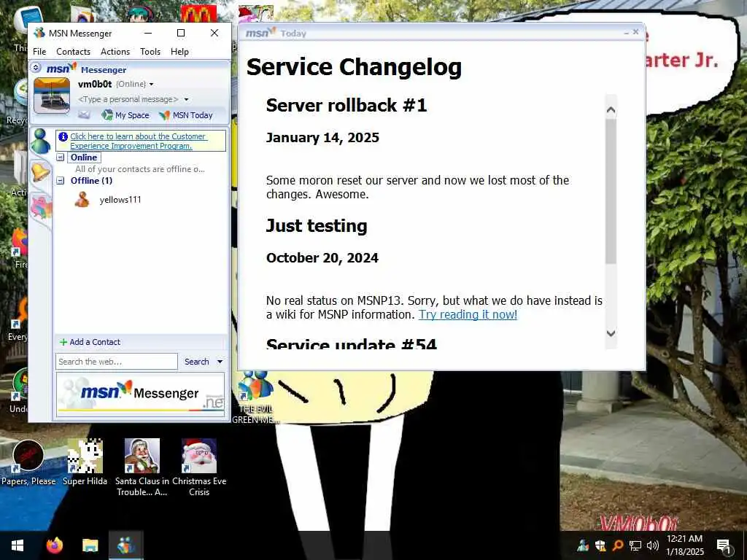
Task: Select the Online group label
Action: point(84,157)
